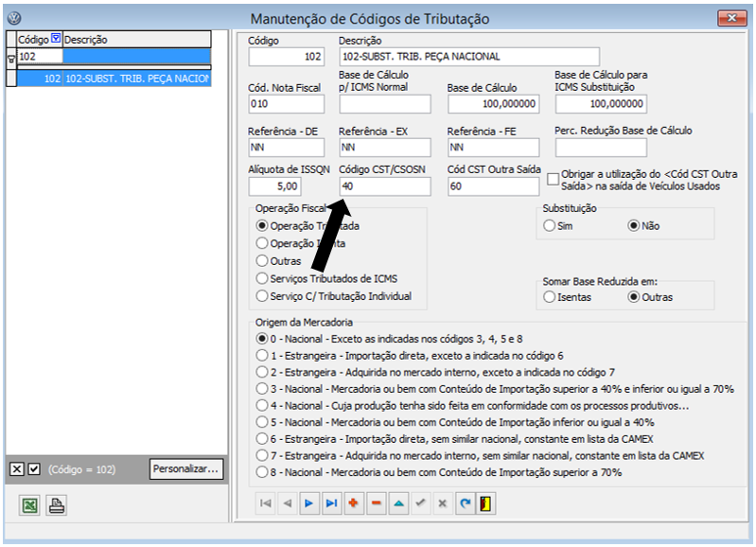The image size is (756, 547).
Task: Select Operação Isenta radio button
Action: coord(262,243)
